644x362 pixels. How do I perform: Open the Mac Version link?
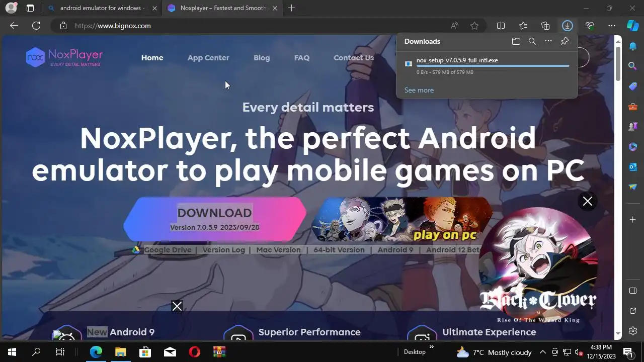click(278, 250)
